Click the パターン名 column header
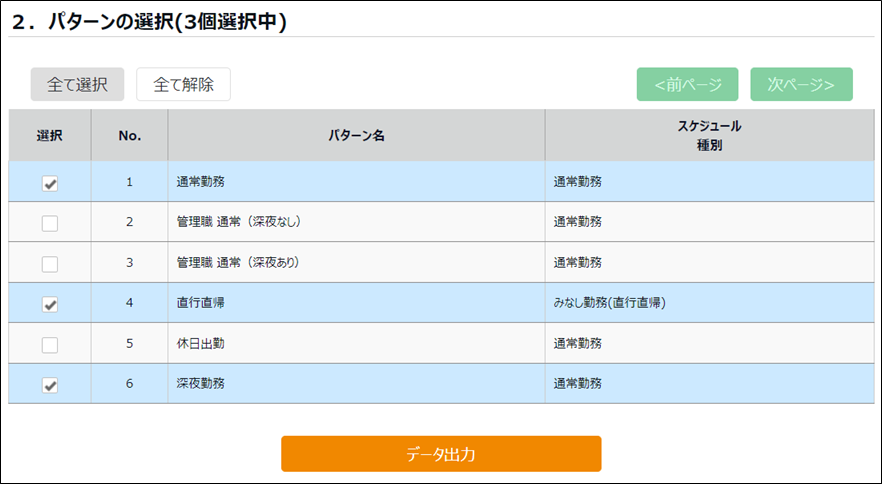 click(356, 136)
